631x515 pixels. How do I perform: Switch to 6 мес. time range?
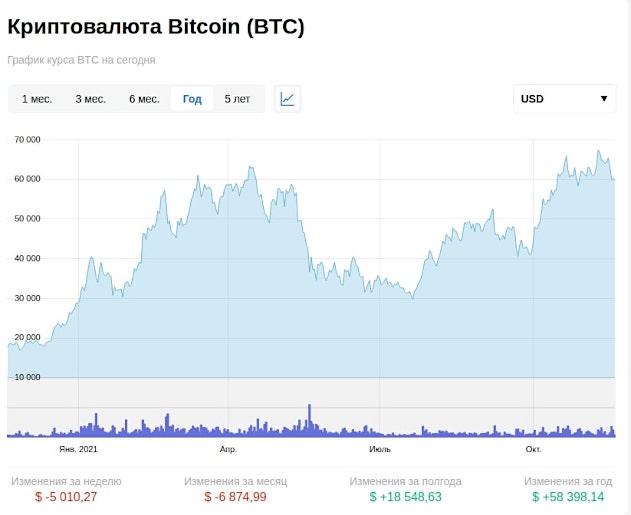(x=144, y=99)
